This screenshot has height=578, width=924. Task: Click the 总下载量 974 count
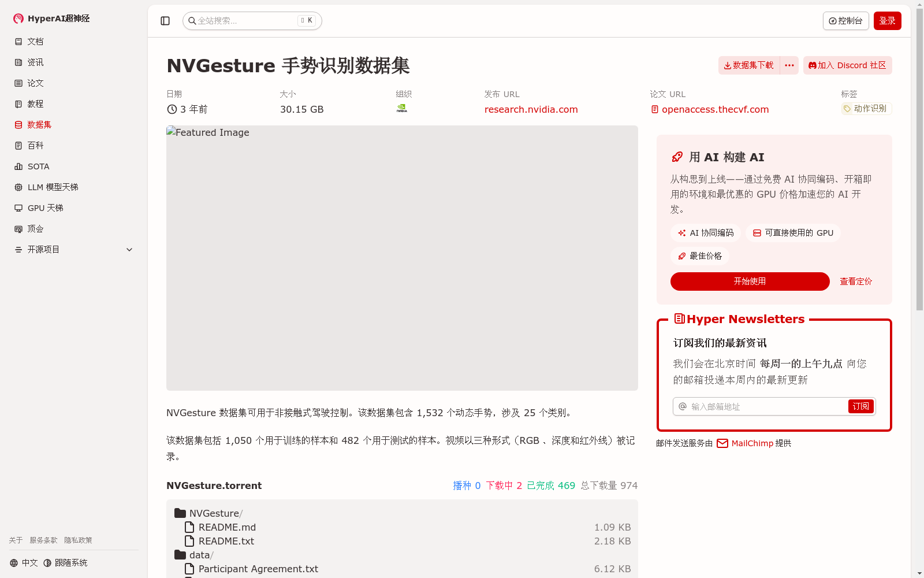(609, 486)
